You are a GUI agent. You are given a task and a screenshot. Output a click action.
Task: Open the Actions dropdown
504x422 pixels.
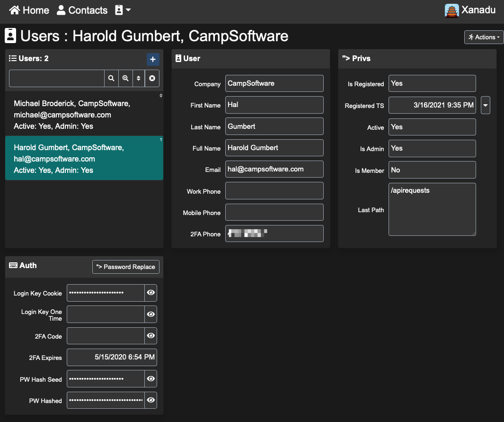(483, 37)
